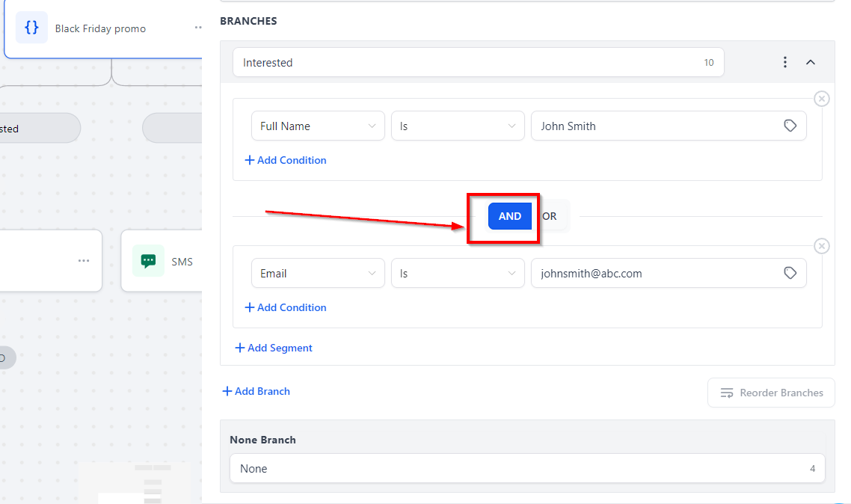Viewport: 851px width, 504px height.
Task: Click the SMS node chat icon
Action: pos(148,261)
